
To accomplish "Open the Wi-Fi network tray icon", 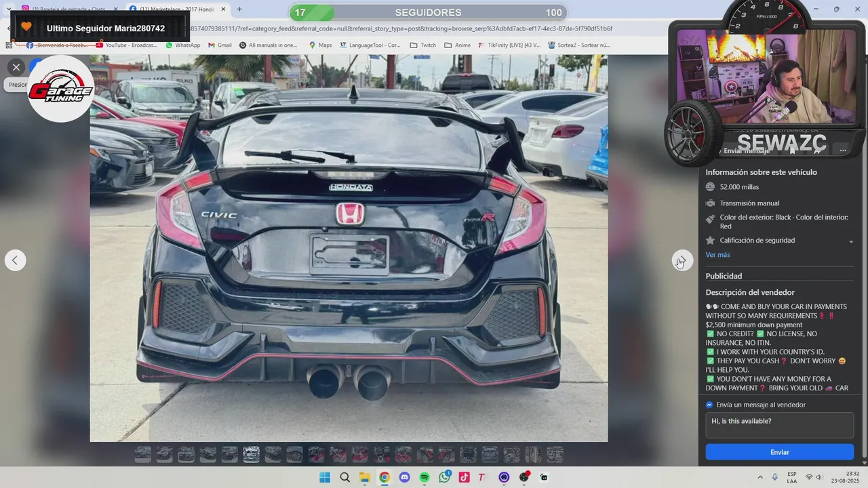I will tap(809, 477).
